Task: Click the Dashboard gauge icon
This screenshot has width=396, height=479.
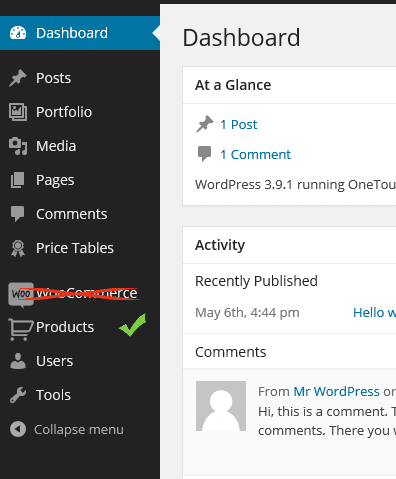Action: tap(18, 33)
